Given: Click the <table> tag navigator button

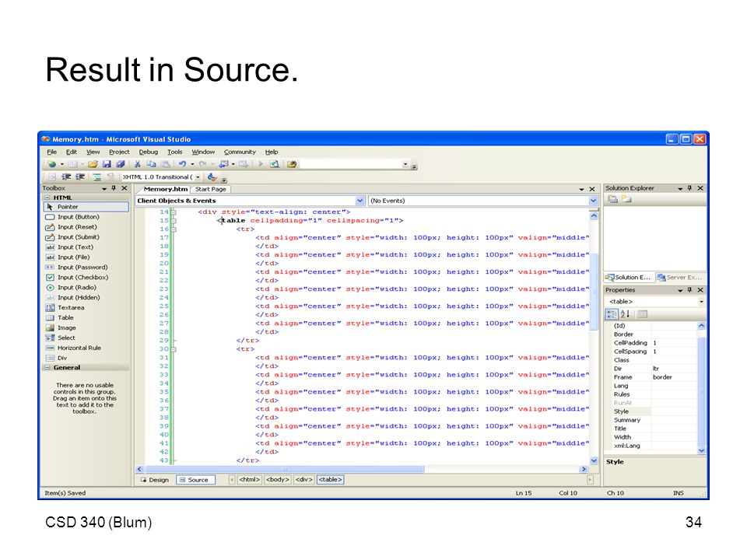Looking at the screenshot, I should (x=330, y=480).
